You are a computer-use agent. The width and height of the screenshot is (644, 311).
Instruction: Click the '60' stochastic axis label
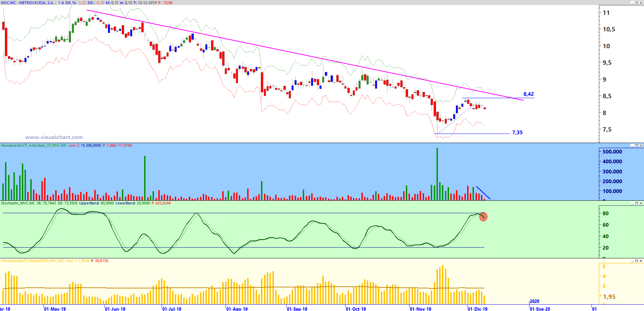(606, 225)
